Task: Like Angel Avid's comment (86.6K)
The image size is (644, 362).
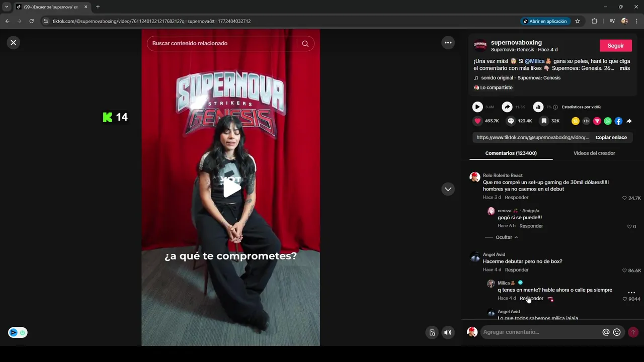Action: click(624, 270)
